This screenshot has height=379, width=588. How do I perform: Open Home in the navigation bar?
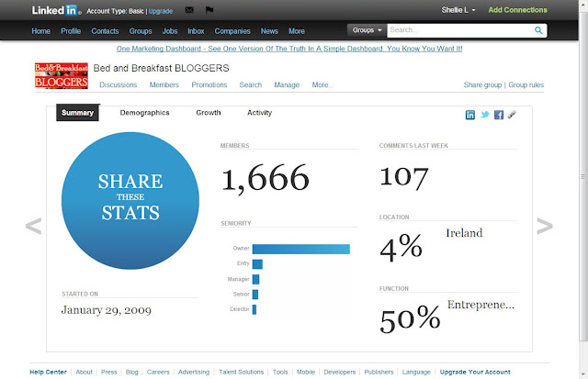40,31
